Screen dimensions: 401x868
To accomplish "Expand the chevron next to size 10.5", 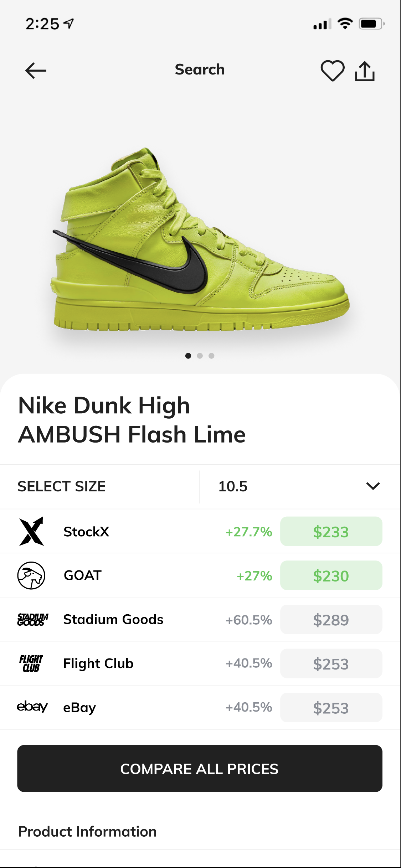I will [372, 486].
